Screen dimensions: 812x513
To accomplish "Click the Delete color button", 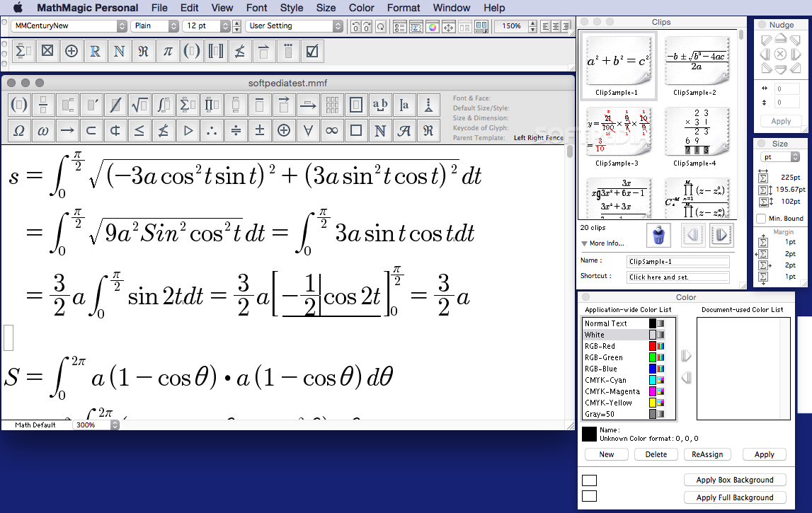I will 656,454.
